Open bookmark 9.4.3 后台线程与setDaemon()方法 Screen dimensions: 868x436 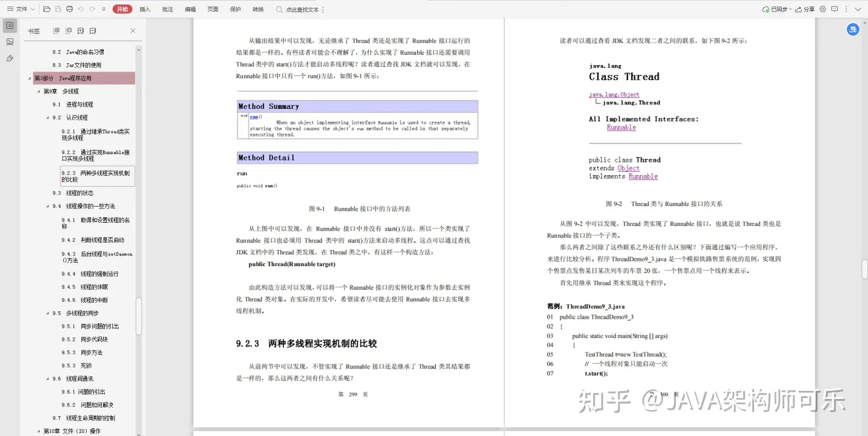pos(96,257)
